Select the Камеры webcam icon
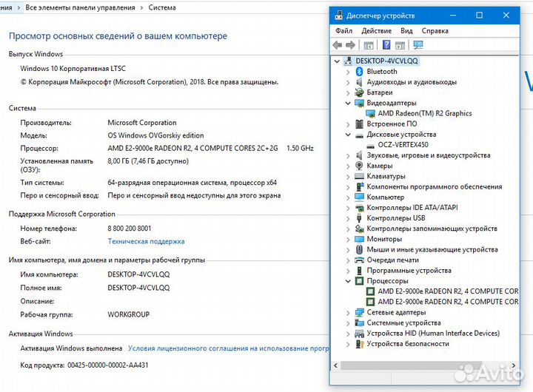 click(x=359, y=166)
